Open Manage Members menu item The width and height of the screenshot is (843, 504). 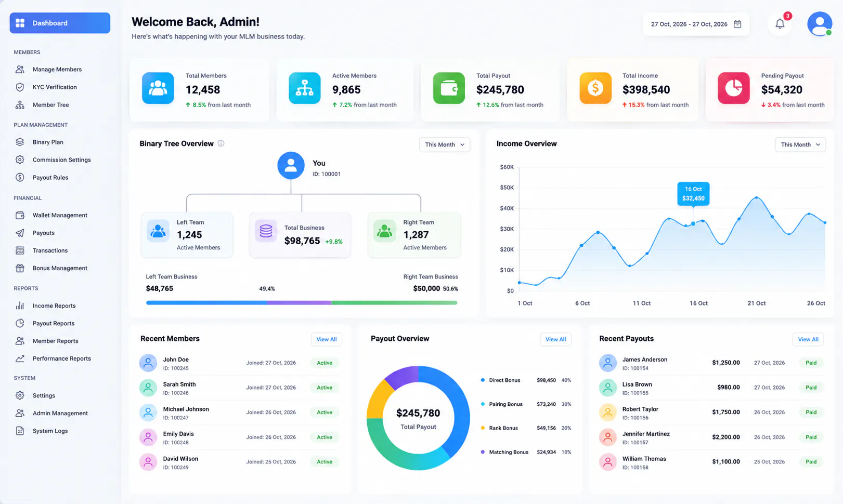click(57, 69)
